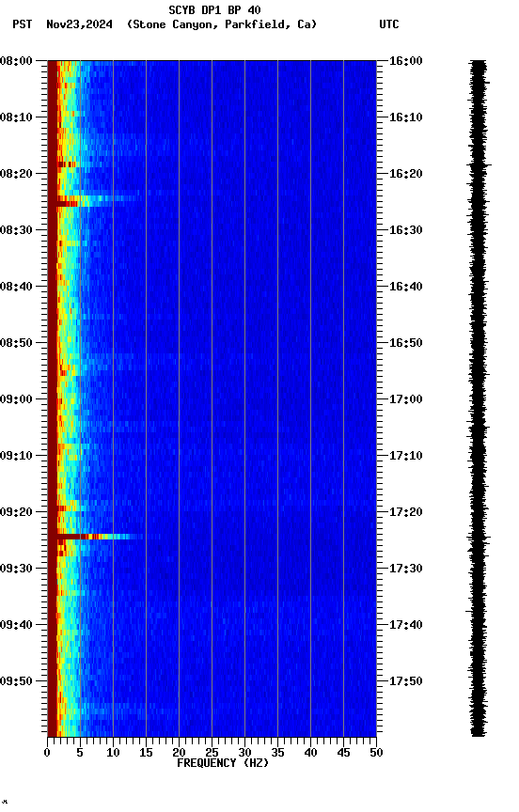Click the UTC time label 16:00
519x812 pixels.
(405, 61)
